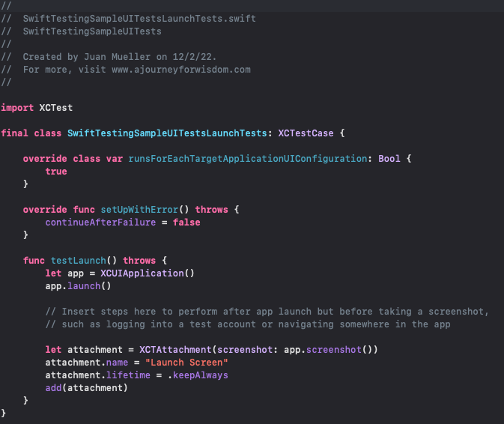This screenshot has width=504, height=424.
Task: Click the 'true' literal
Action: pos(56,172)
